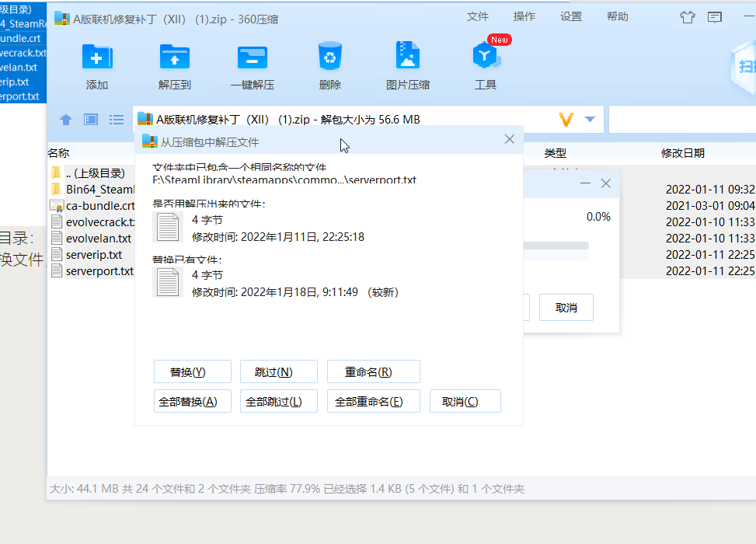This screenshot has width=756, height=544.
Task: Click the 替换(Y) replace button
Action: click(x=193, y=371)
